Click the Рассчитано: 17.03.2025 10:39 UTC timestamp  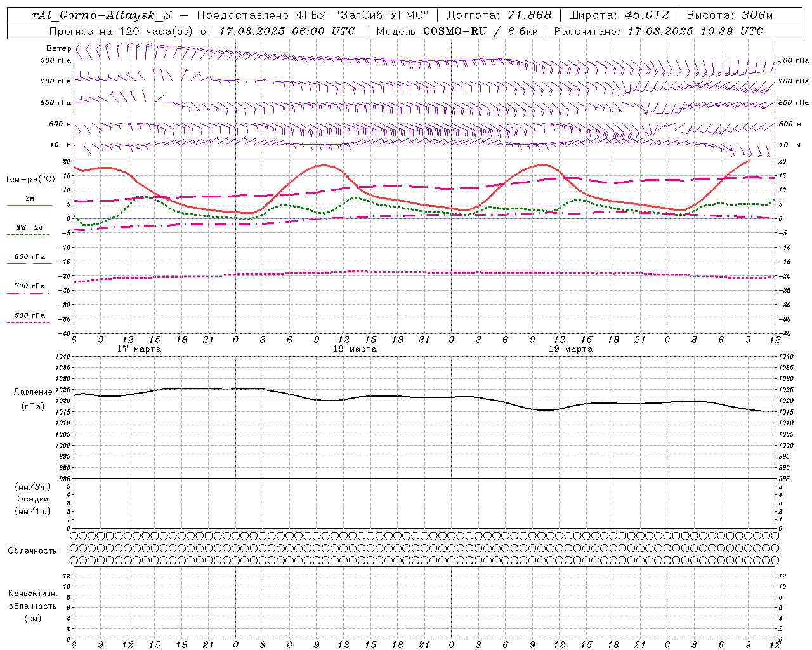point(658,31)
